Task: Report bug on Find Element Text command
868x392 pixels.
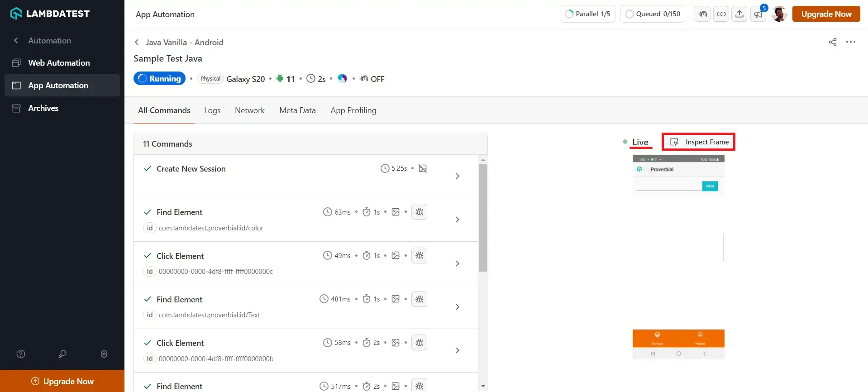Action: pos(420,299)
